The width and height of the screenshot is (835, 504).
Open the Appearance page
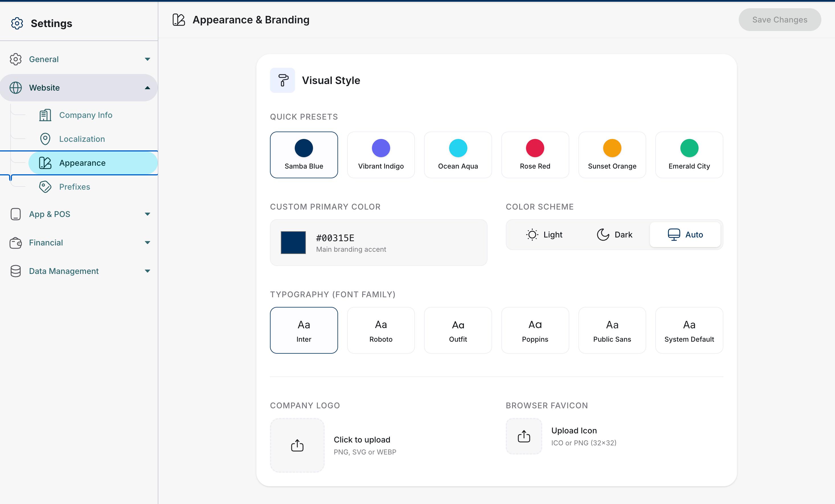pos(93,163)
